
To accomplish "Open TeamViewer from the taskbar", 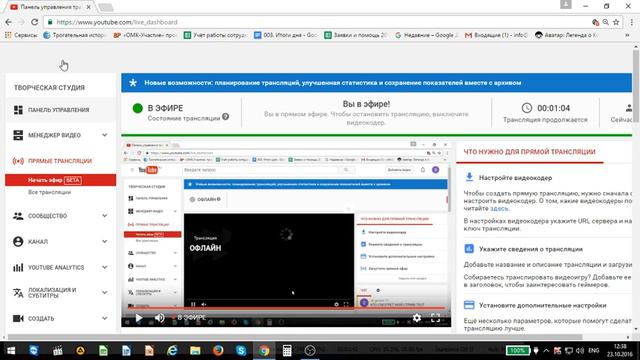I will click(34, 351).
